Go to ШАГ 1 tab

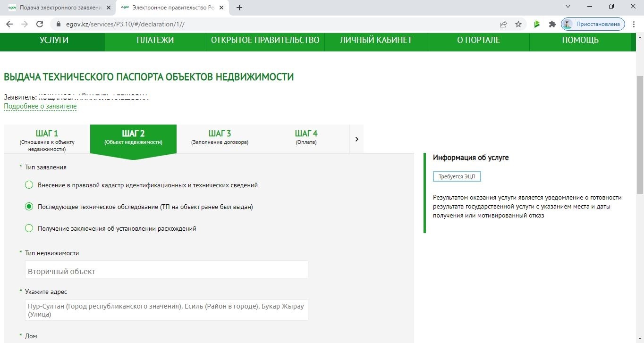(x=47, y=139)
